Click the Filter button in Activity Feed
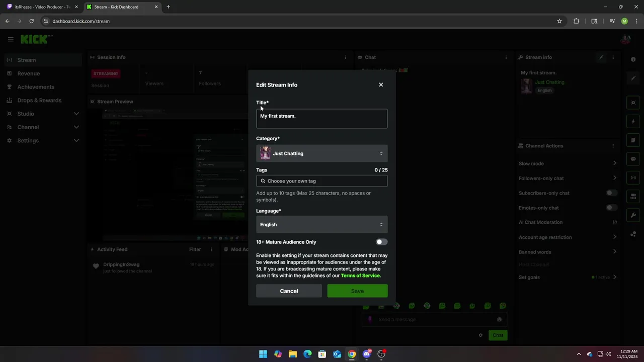644x362 pixels. coord(195,249)
